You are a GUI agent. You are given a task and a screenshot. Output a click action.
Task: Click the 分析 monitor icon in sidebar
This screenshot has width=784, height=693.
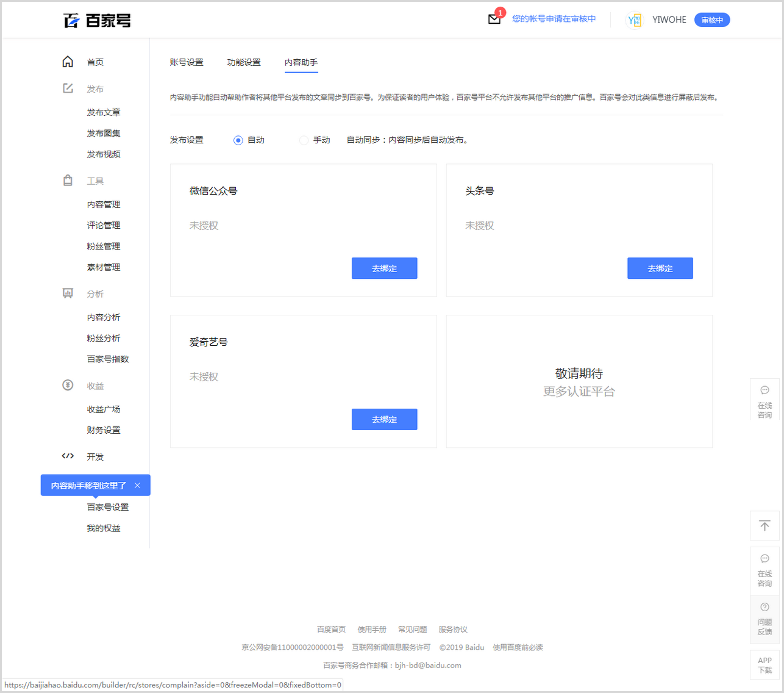68,293
